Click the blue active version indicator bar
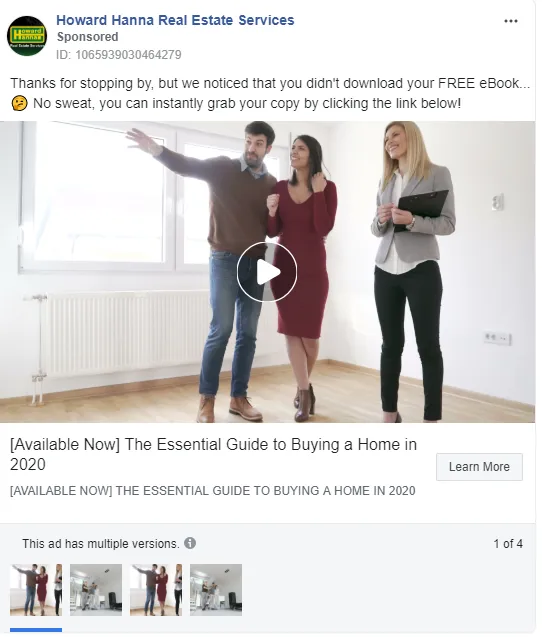This screenshot has height=637, width=542. pos(36,630)
